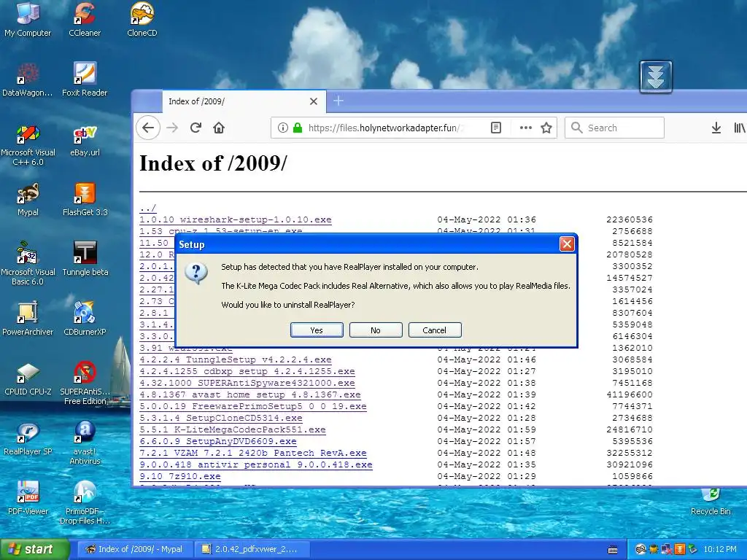Open the avast_home_setup_4.8.1367.exe link
747x560 pixels.
pos(250,394)
